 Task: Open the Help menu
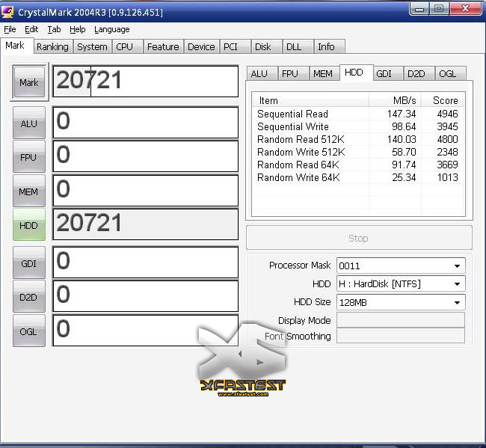pyautogui.click(x=77, y=29)
